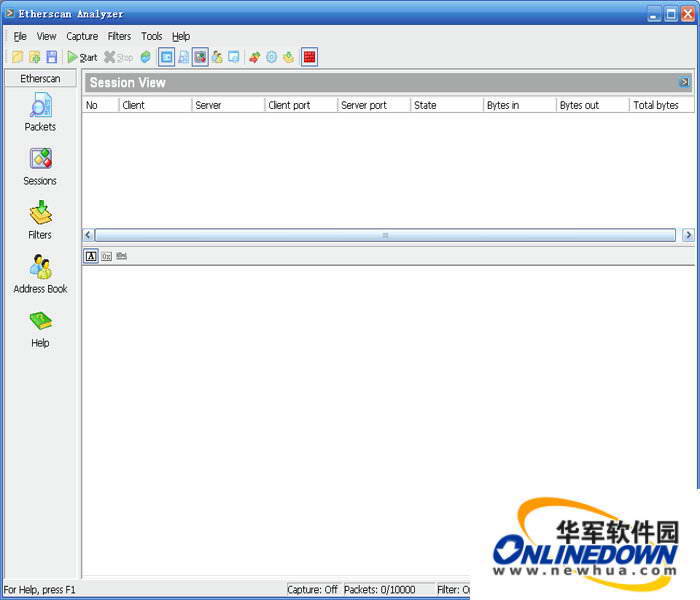Click the blue window toolbar icon
This screenshot has height=600, width=700.
(234, 57)
